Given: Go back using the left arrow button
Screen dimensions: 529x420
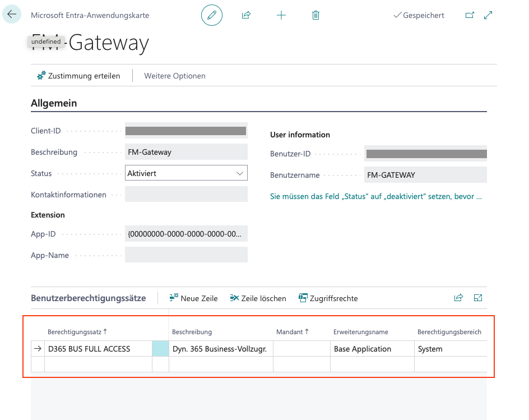Looking at the screenshot, I should click(12, 14).
